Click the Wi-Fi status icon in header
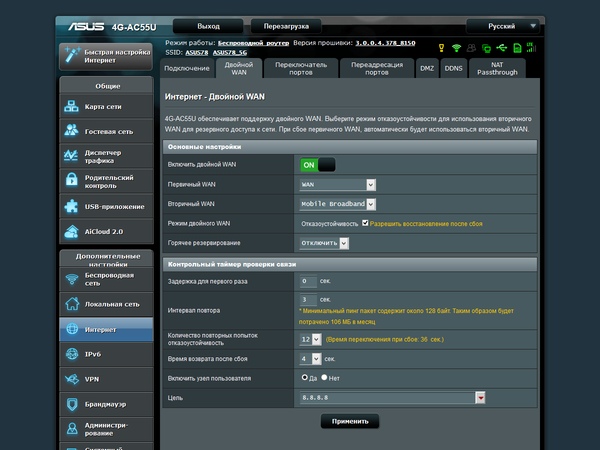This screenshot has width=600, height=450. [x=457, y=48]
